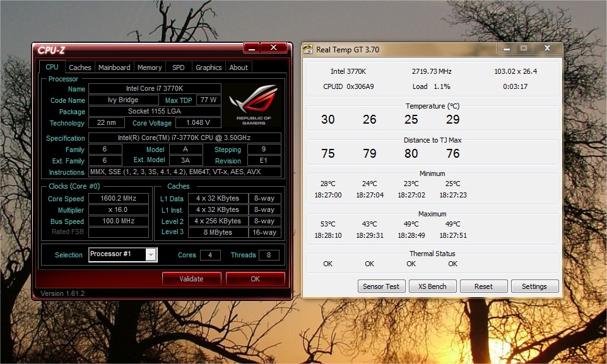Close the Real Temp GT window

click(547, 49)
